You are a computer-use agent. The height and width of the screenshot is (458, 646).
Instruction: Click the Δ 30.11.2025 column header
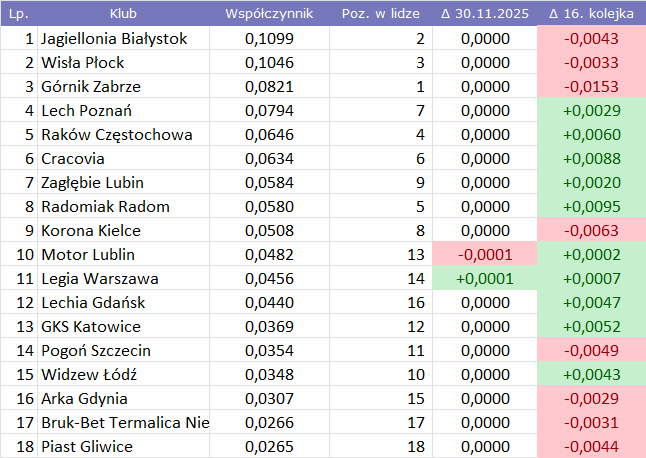click(x=484, y=15)
